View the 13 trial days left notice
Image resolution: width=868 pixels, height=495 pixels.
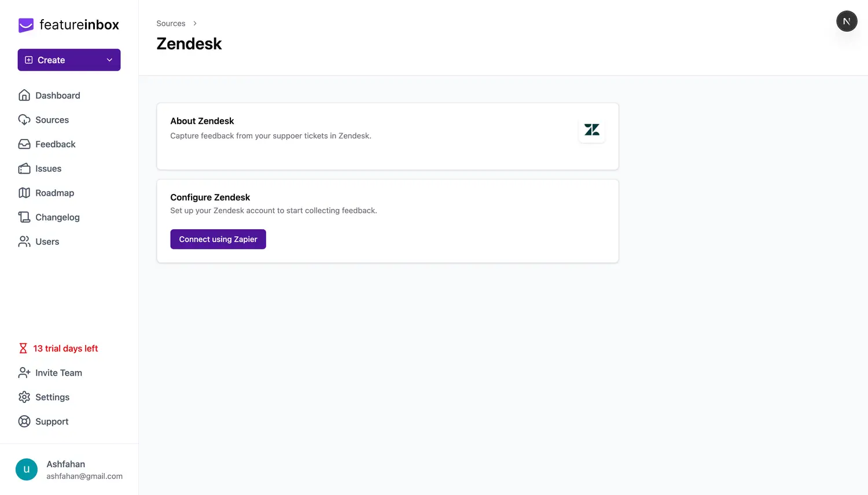click(65, 349)
